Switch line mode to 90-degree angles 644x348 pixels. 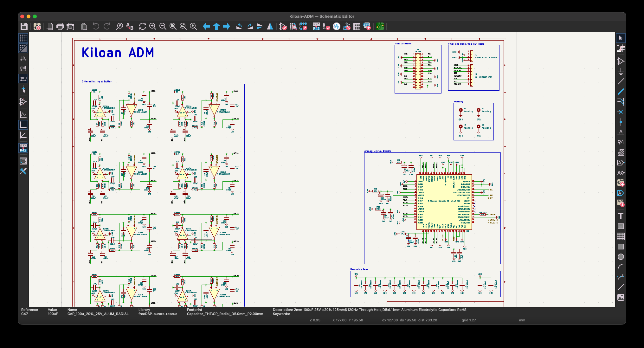[23, 125]
